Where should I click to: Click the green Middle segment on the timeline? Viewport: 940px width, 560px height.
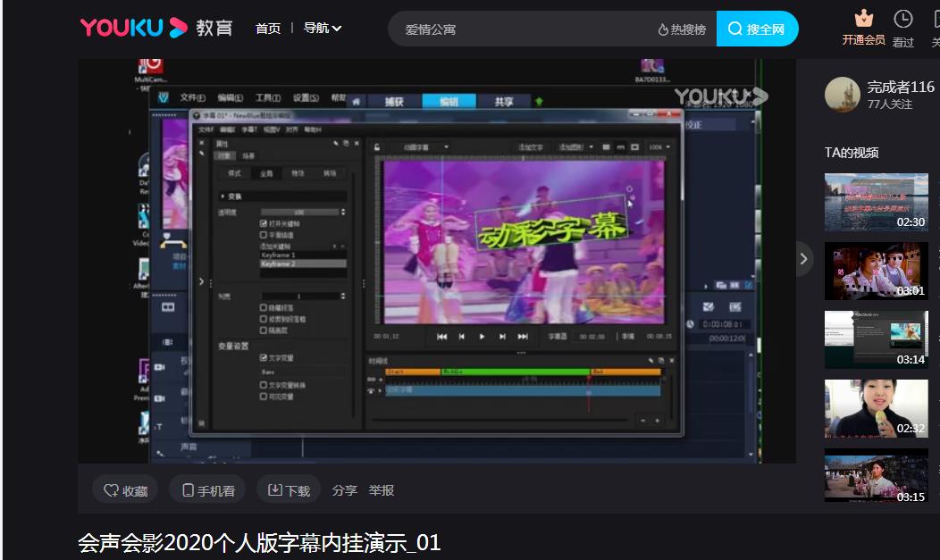[515, 372]
